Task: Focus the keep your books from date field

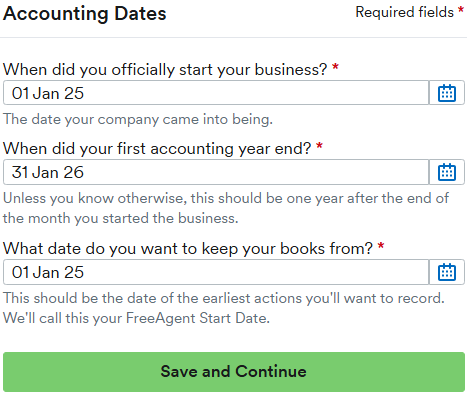Action: [x=216, y=272]
